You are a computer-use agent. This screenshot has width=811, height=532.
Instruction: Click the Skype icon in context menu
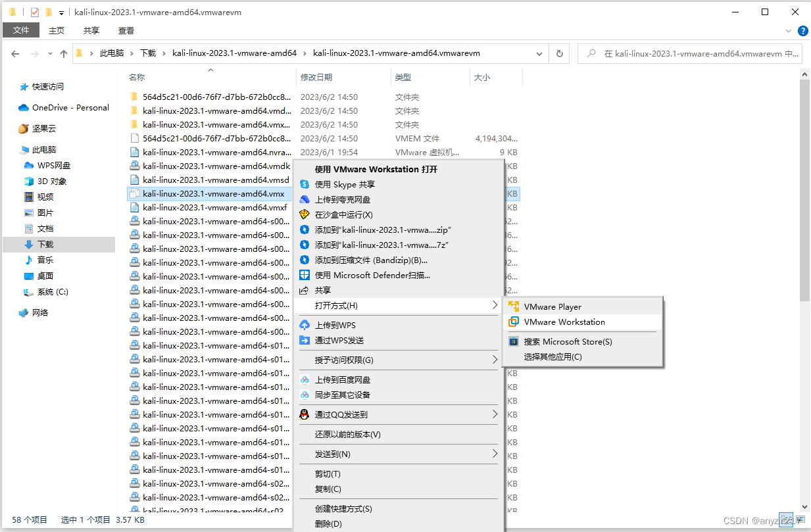pos(305,185)
